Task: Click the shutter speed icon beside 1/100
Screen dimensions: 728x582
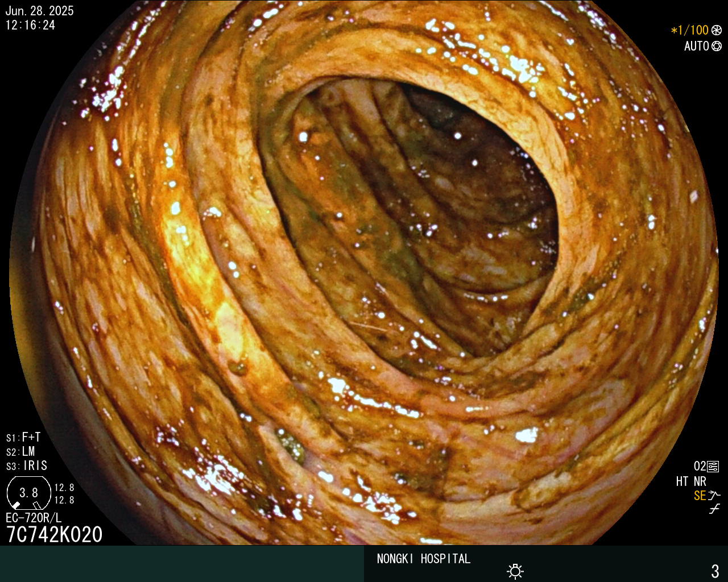Action: coord(717,30)
